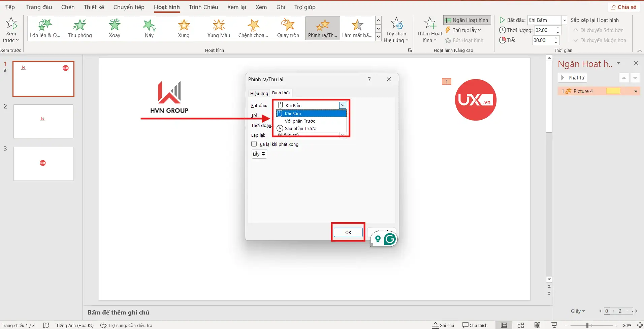Viewport: 644px width, 329px height.
Task: Click the Chia sẻ share button
Action: tap(623, 7)
